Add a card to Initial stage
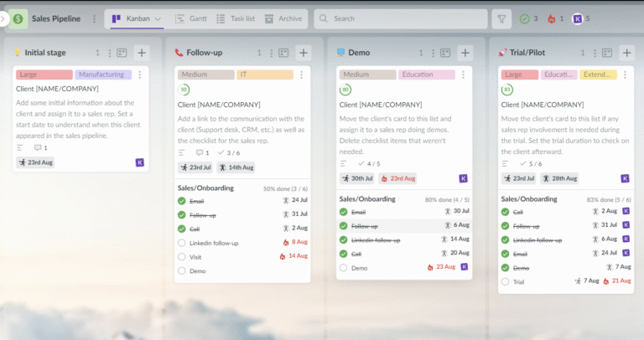The height and width of the screenshot is (340, 644). (x=142, y=53)
